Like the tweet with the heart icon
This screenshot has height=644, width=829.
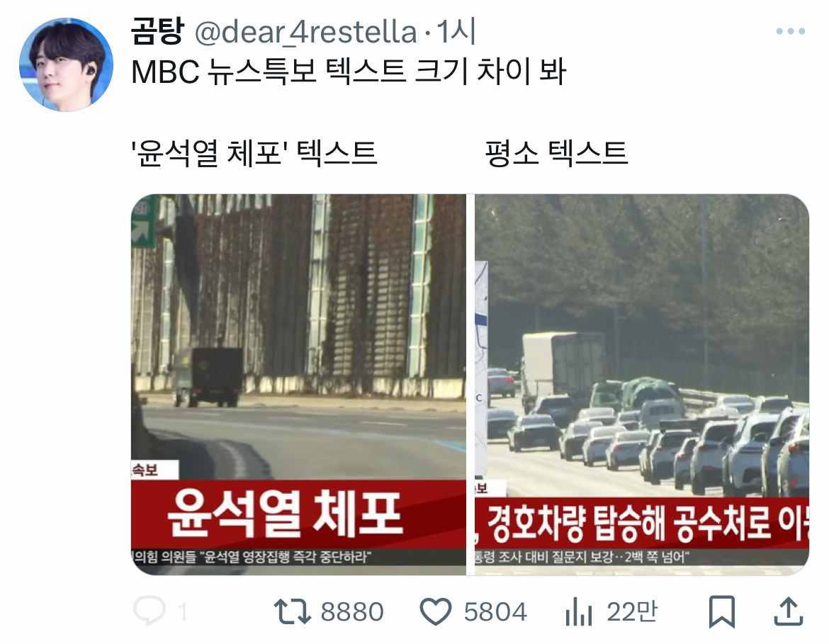pyautogui.click(x=435, y=611)
